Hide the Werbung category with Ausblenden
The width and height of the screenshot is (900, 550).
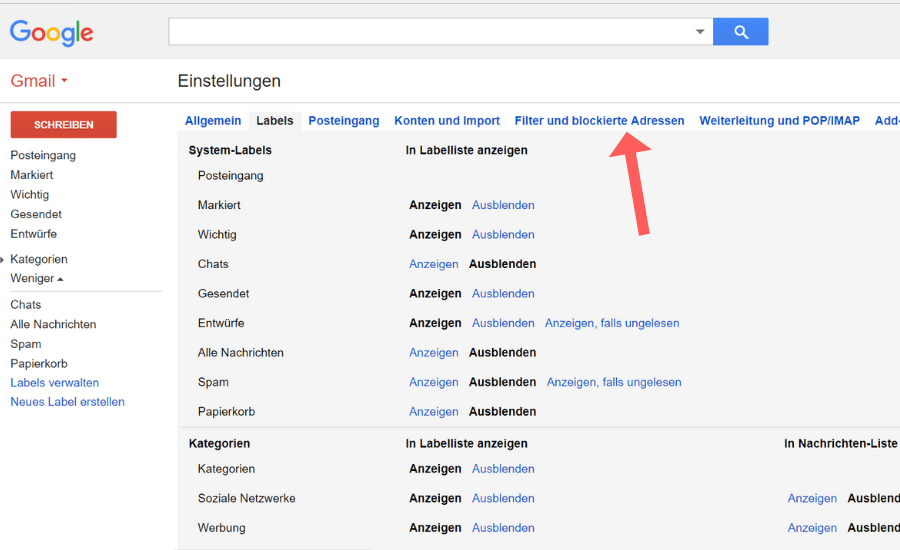point(503,528)
